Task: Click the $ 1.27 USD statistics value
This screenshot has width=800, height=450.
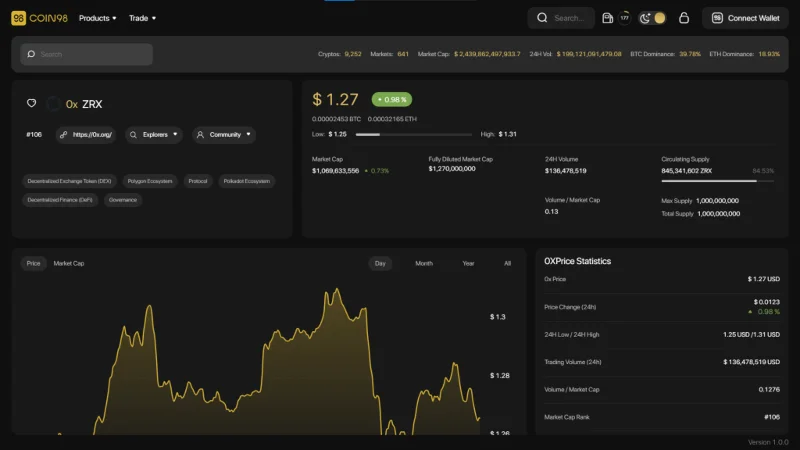Action: tap(764, 279)
